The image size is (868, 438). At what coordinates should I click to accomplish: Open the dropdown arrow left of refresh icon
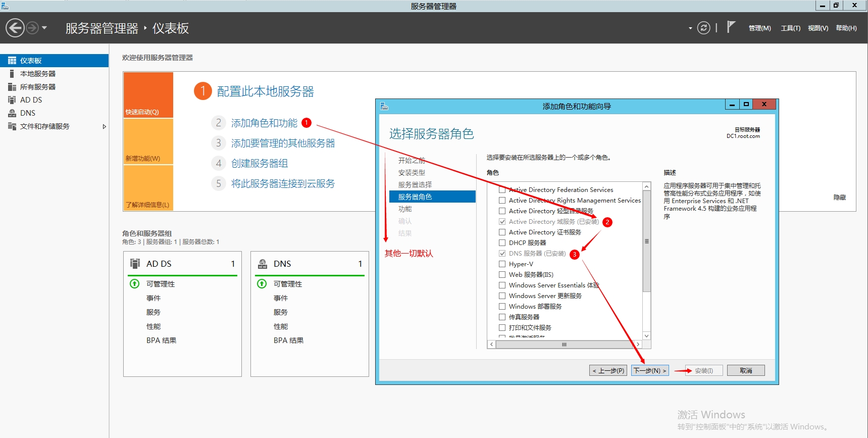tap(690, 28)
